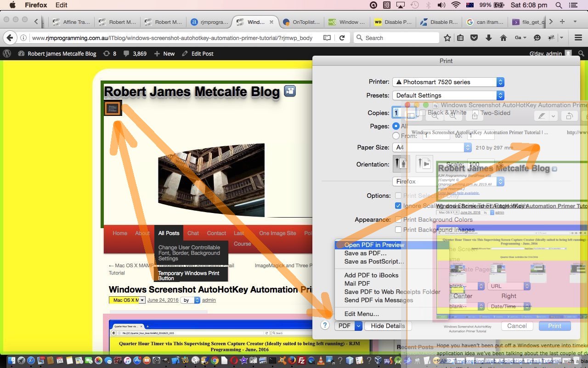Click the wooden building header image
The height and width of the screenshot is (368, 588).
pyautogui.click(x=211, y=180)
